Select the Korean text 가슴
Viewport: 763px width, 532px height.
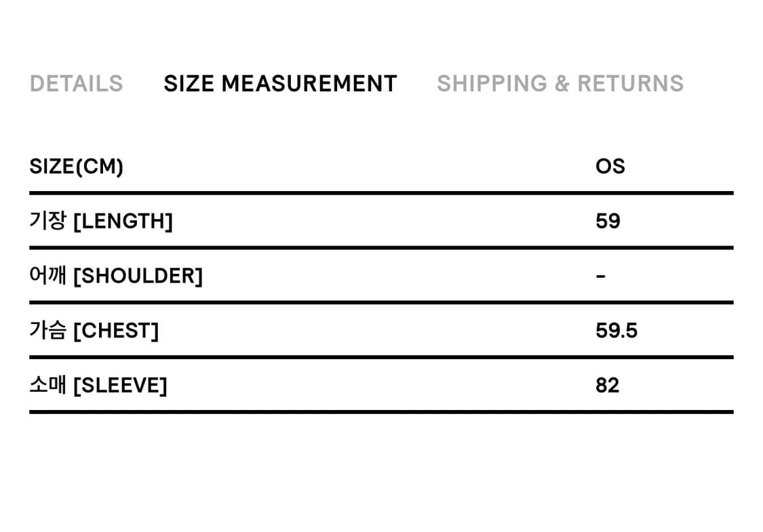47,331
